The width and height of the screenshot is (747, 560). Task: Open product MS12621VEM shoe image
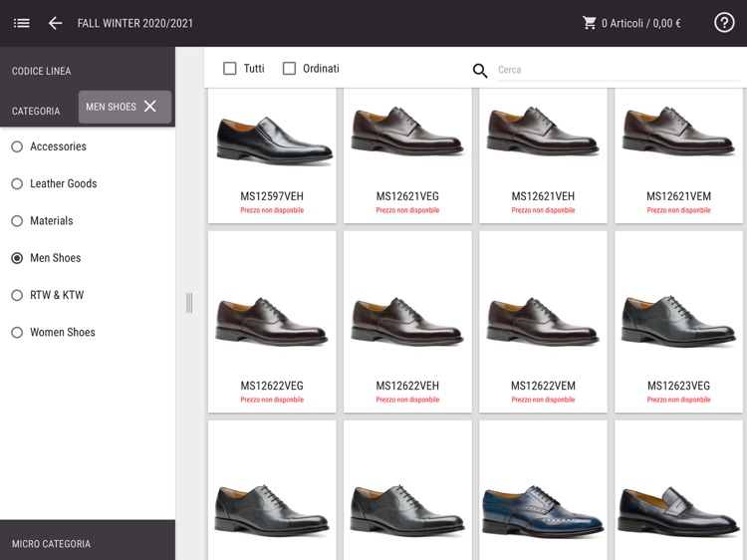(678, 132)
